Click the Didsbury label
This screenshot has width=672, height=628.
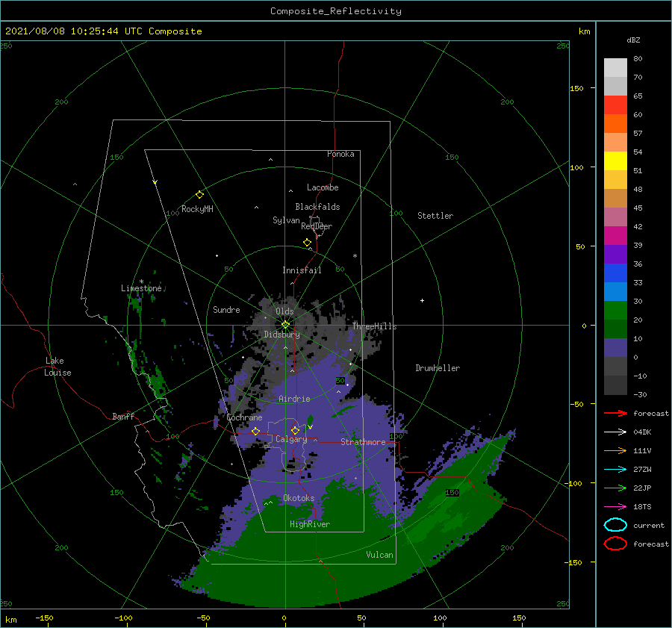click(281, 335)
